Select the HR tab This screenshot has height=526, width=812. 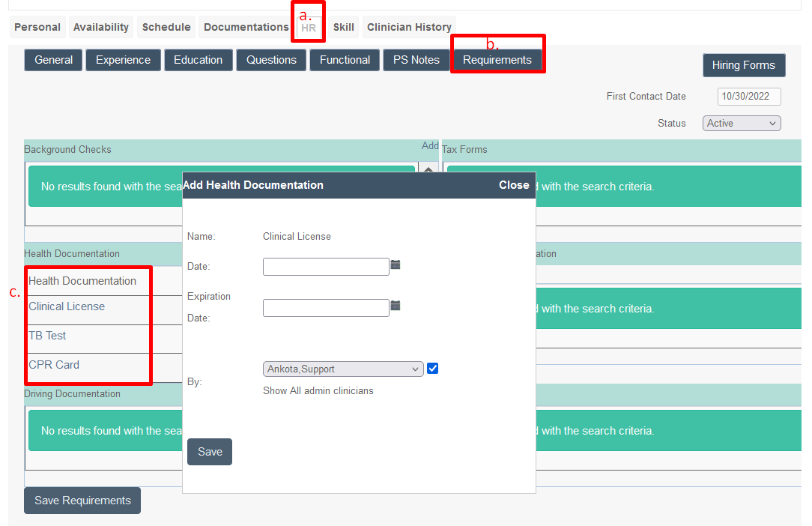point(309,28)
